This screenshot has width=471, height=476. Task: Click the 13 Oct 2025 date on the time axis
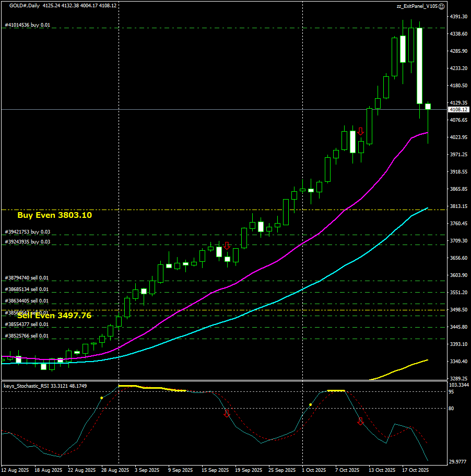[383, 470]
